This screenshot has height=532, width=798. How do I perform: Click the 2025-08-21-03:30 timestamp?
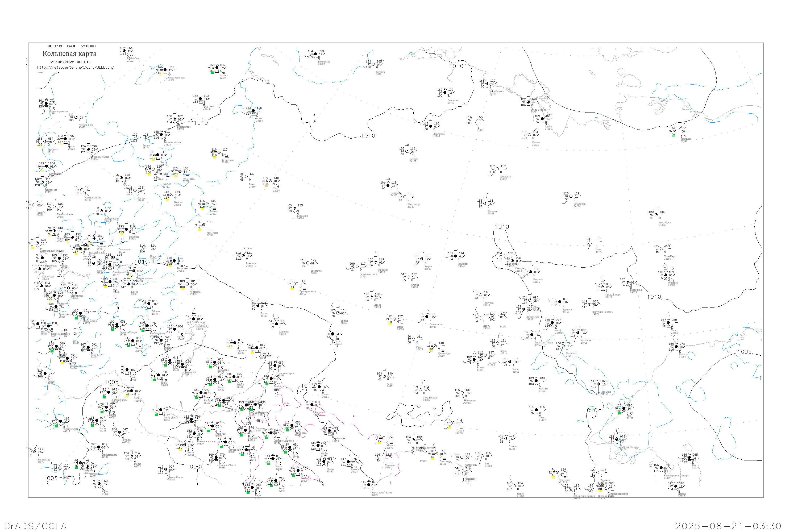pos(728,526)
